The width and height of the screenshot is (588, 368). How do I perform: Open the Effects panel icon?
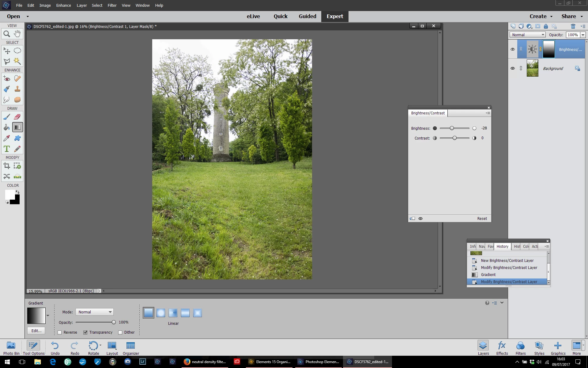pyautogui.click(x=502, y=348)
